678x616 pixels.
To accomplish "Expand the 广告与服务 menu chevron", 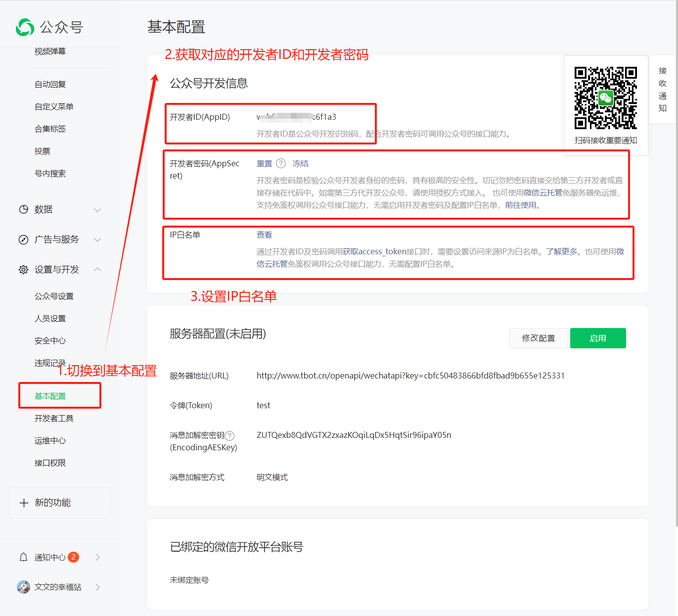I will click(x=97, y=240).
